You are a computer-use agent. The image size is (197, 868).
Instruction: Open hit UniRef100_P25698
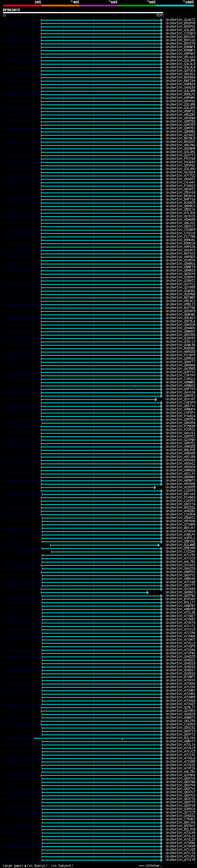(180, 426)
